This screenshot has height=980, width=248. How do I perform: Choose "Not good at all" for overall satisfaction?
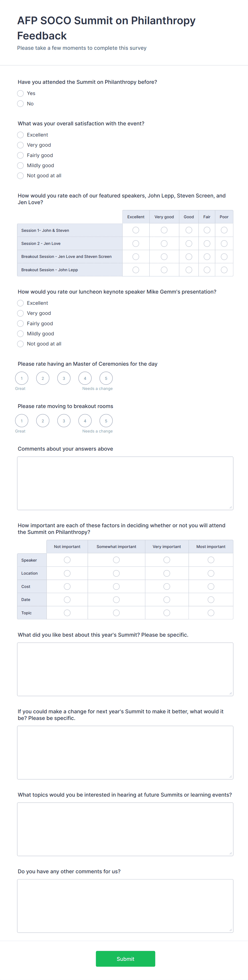[x=20, y=175]
